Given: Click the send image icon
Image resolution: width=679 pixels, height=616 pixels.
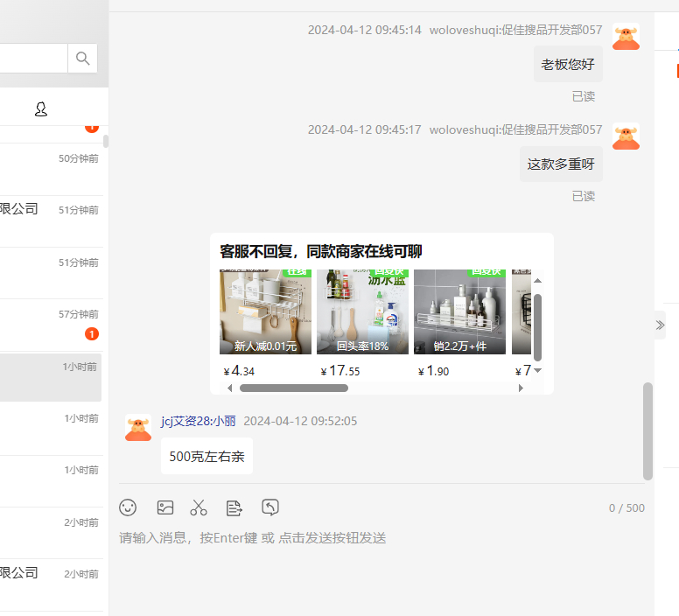Looking at the screenshot, I should (x=164, y=507).
